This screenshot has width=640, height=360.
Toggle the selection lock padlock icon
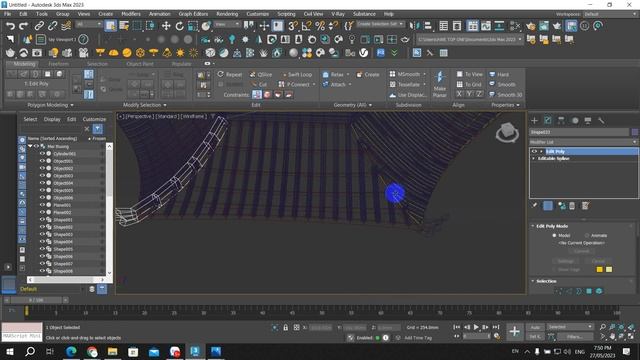(285, 327)
